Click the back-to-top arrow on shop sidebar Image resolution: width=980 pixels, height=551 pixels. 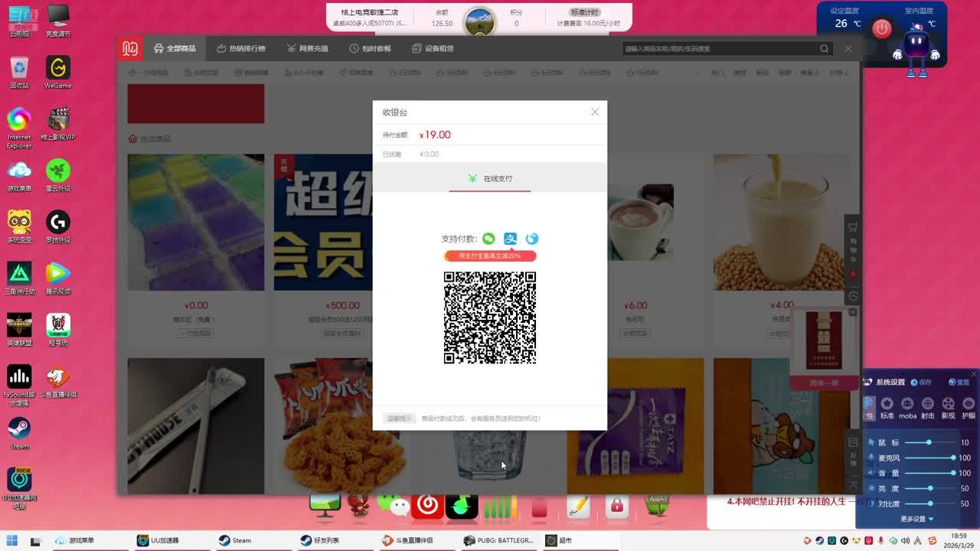coord(852,484)
